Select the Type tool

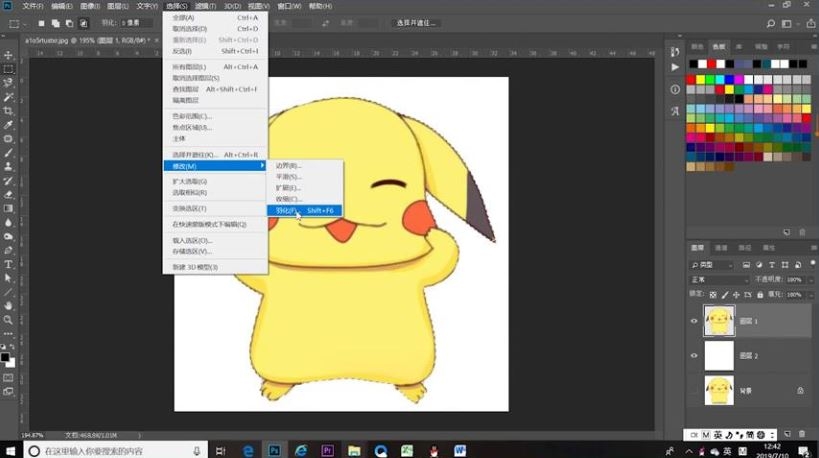click(8, 264)
